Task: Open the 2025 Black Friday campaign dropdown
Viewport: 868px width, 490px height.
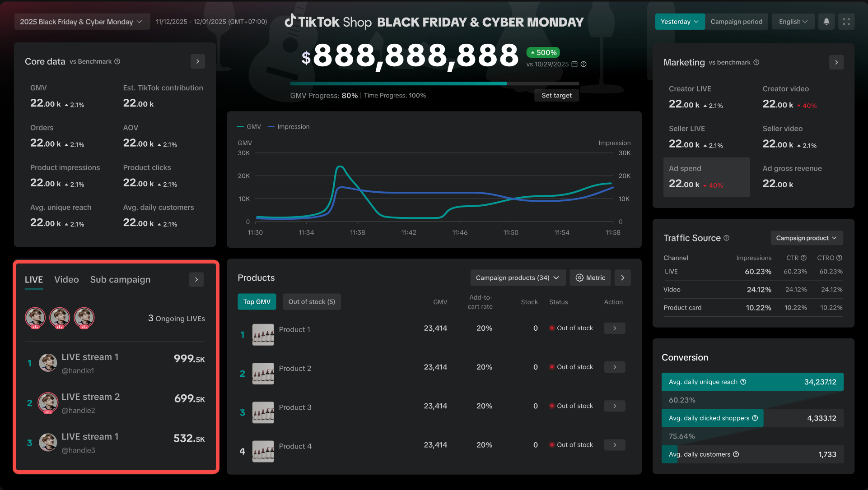Action: 82,22
